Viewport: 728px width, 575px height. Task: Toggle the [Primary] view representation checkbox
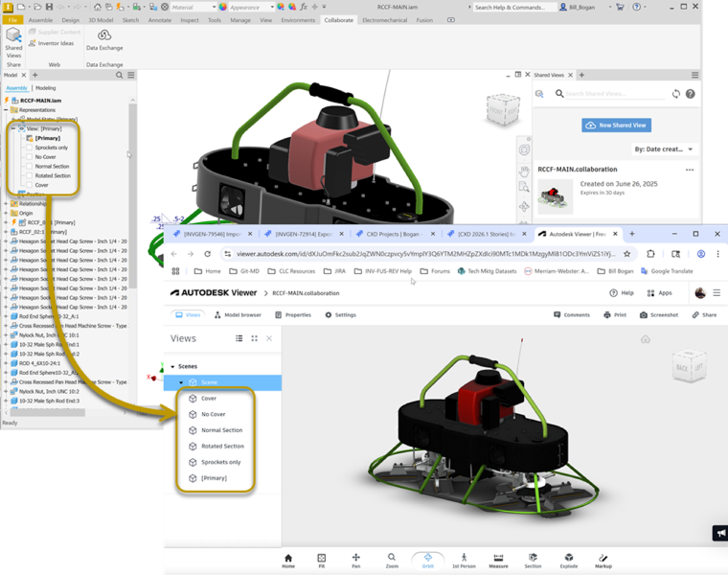[x=30, y=138]
